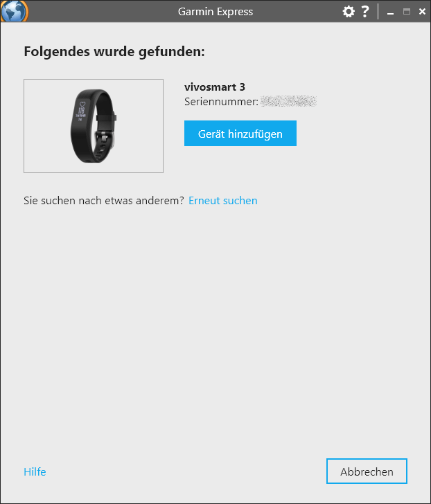Open help with the question mark icon
The image size is (431, 504).
click(365, 12)
